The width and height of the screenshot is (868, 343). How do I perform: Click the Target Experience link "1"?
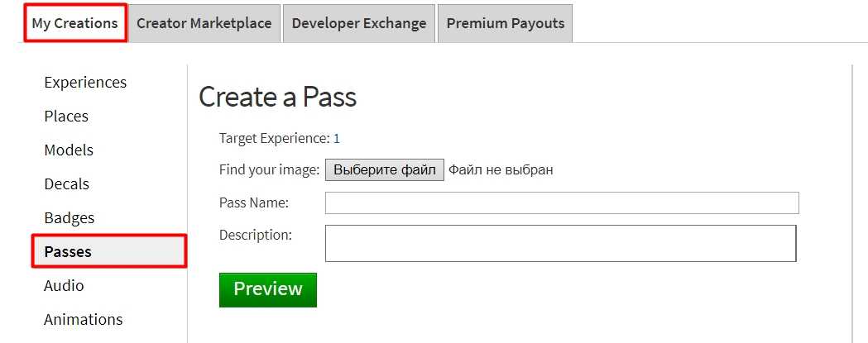click(x=337, y=139)
